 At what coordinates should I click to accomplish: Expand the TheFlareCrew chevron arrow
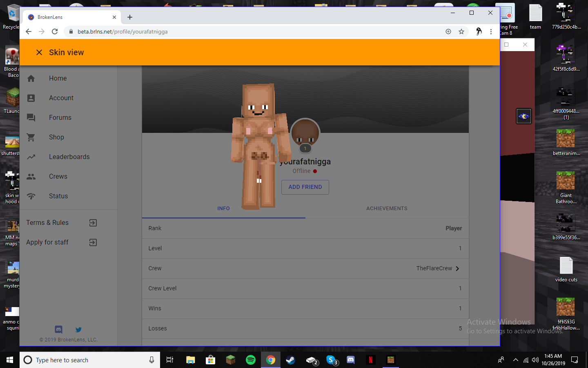tap(457, 269)
